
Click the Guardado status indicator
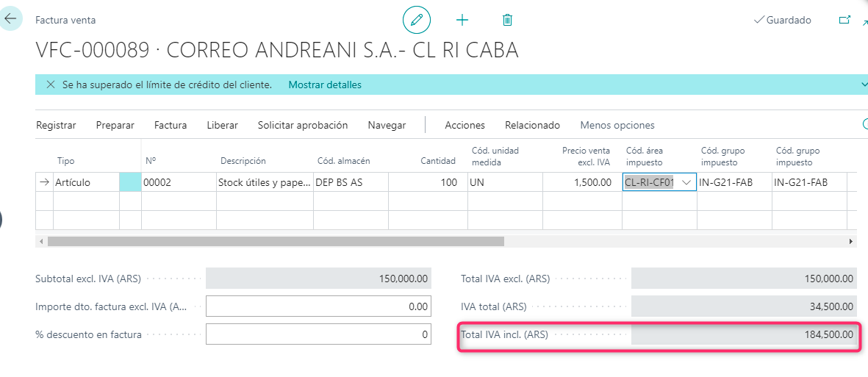tap(783, 20)
